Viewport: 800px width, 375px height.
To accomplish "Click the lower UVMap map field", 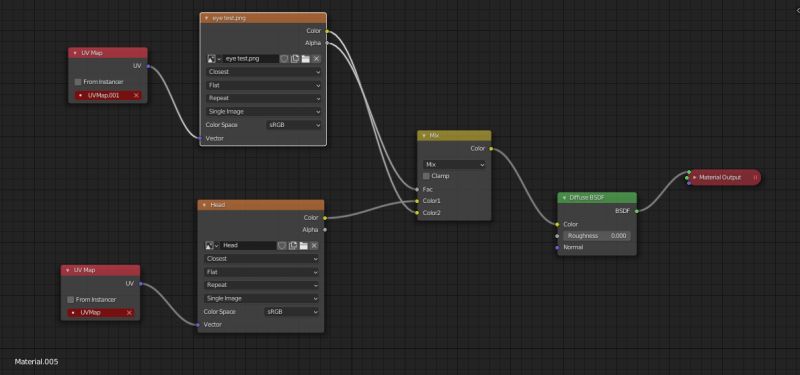I will pyautogui.click(x=101, y=313).
